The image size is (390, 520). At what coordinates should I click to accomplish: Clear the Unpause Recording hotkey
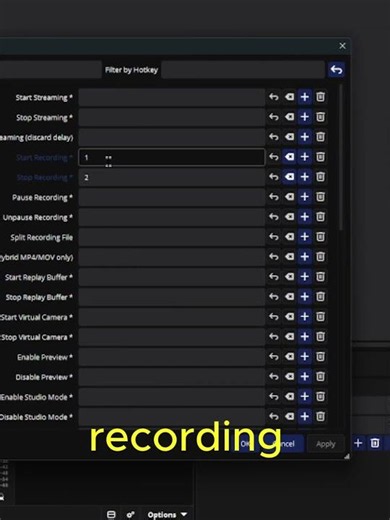click(x=289, y=217)
